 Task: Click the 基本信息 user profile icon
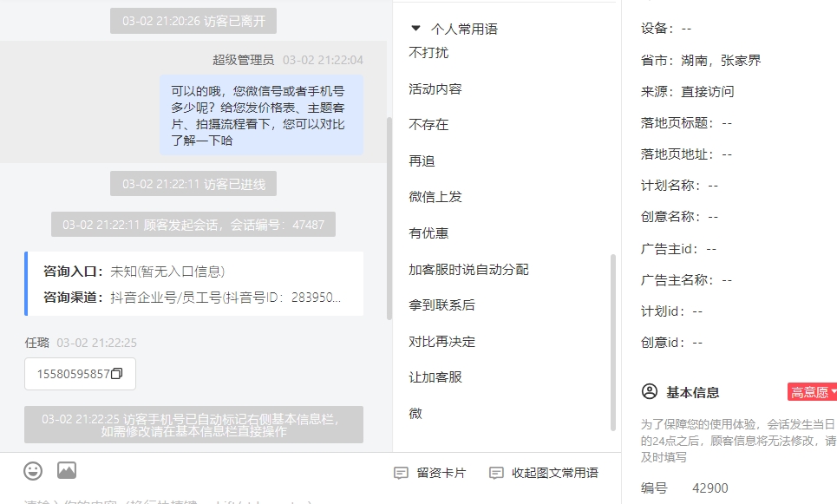pyautogui.click(x=650, y=392)
